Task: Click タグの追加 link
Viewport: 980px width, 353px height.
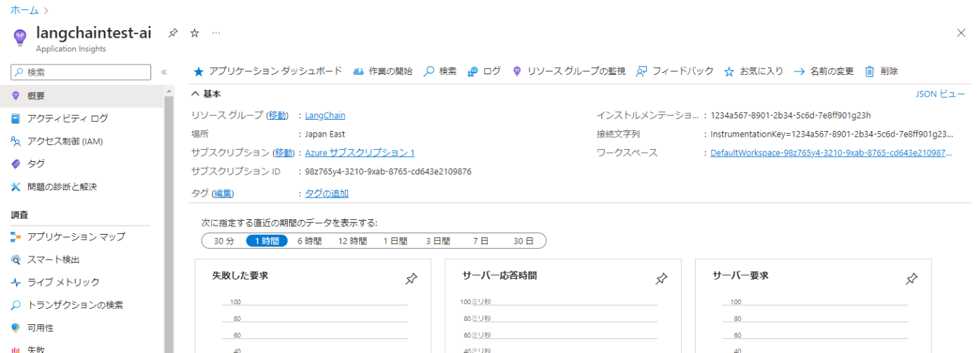Action: (x=327, y=194)
